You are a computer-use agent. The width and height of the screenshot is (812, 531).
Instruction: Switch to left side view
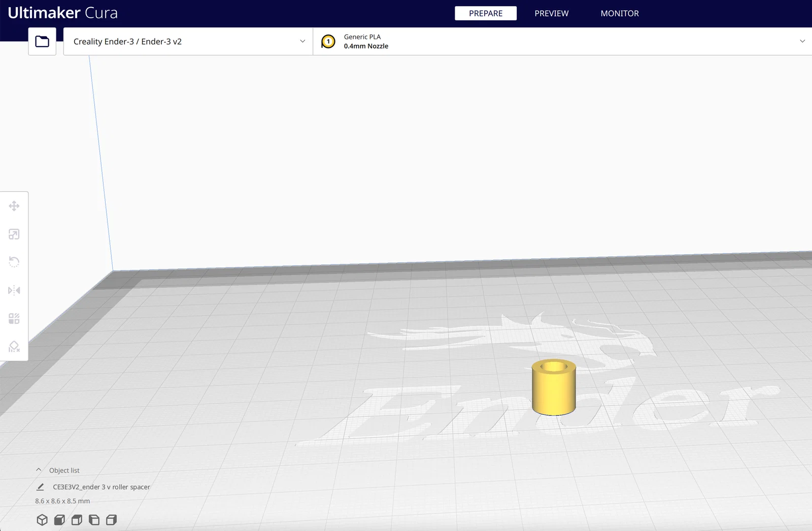click(94, 520)
